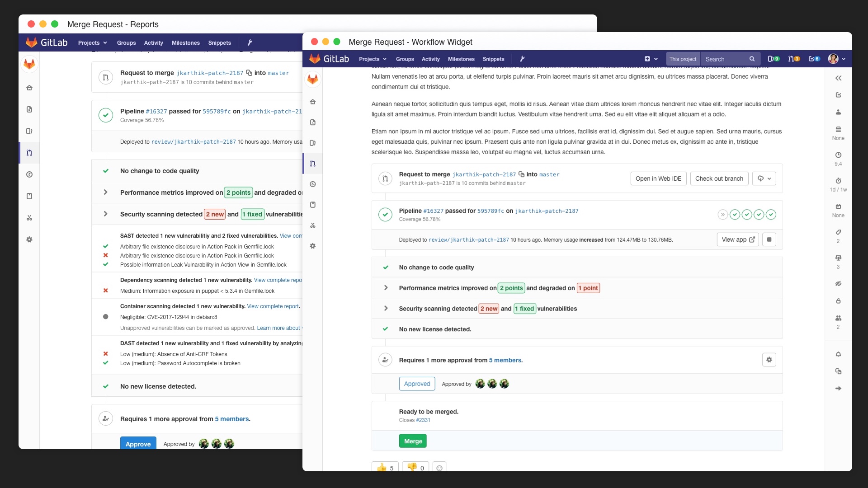868x488 pixels.
Task: Click Open in Web IDE
Action: (x=658, y=178)
